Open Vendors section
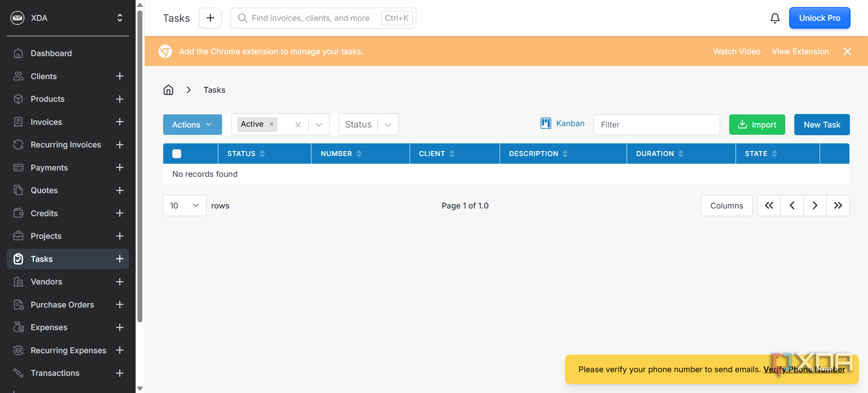 (46, 282)
